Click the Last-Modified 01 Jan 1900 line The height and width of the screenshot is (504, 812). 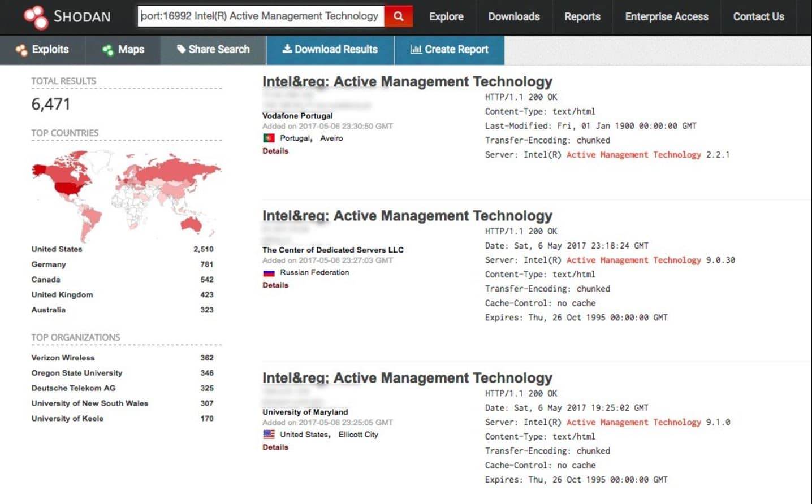click(590, 126)
